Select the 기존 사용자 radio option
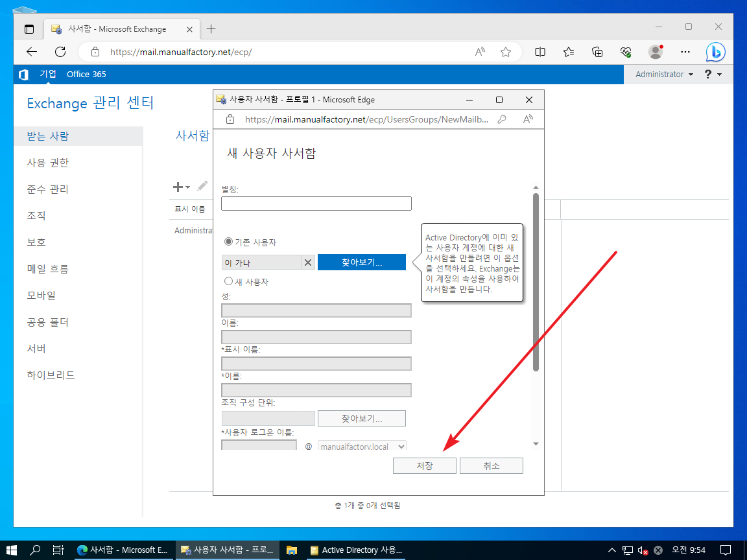747x560 pixels. coord(229,242)
